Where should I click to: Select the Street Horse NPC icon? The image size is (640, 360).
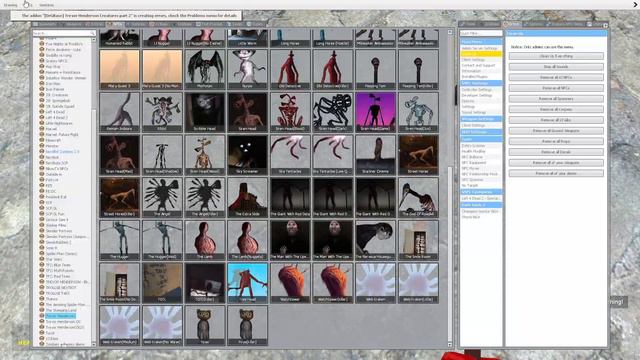click(418, 155)
